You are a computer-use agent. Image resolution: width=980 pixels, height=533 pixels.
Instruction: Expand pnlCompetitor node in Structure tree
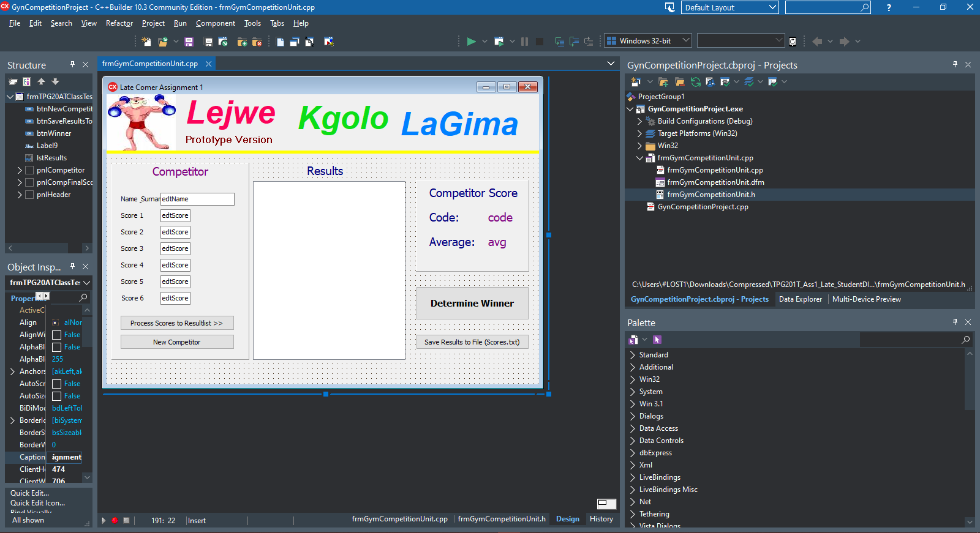tap(20, 170)
